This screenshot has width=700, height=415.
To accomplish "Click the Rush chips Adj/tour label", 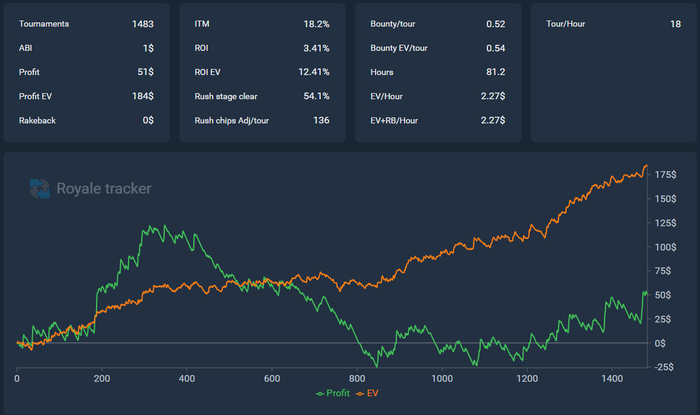I will tap(231, 120).
